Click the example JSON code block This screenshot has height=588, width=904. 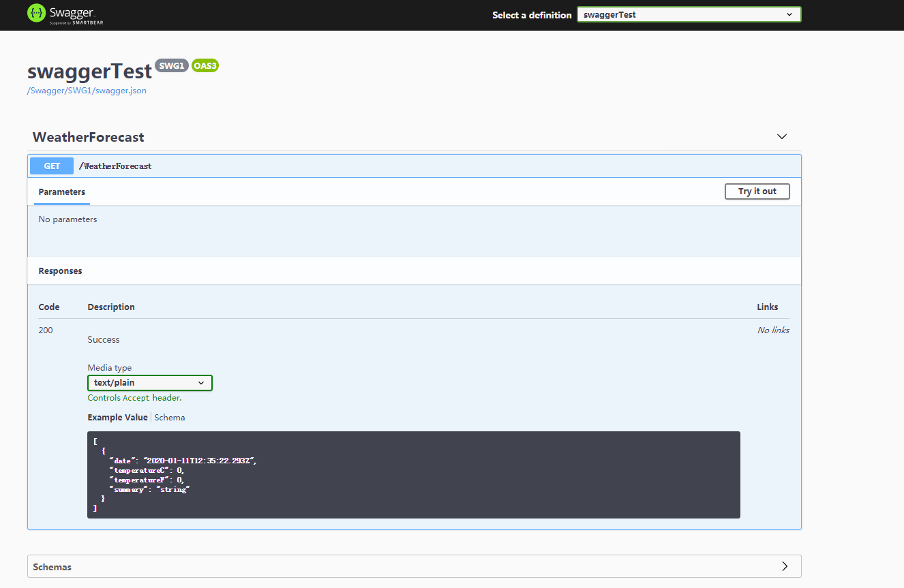tap(414, 475)
